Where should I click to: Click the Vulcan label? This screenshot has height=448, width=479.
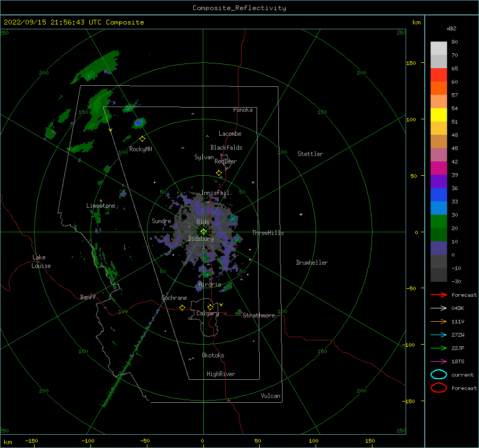(270, 396)
